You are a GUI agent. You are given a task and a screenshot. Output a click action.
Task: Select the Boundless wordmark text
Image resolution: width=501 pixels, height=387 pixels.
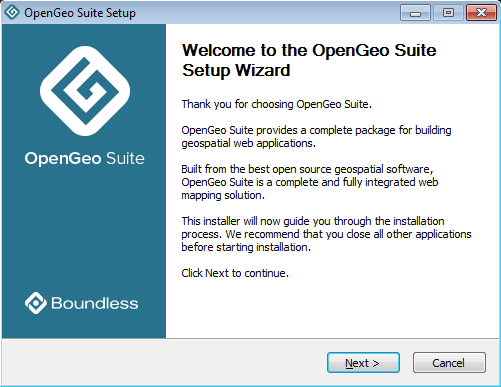(95, 303)
